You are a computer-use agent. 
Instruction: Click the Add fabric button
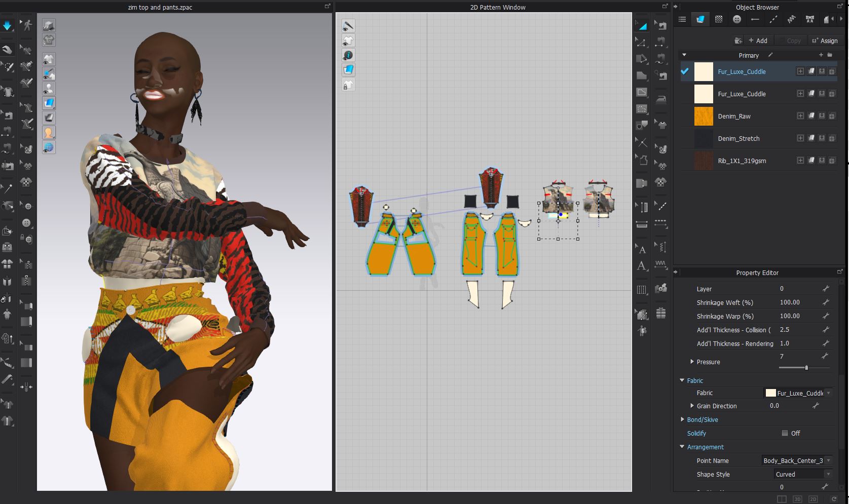point(758,41)
